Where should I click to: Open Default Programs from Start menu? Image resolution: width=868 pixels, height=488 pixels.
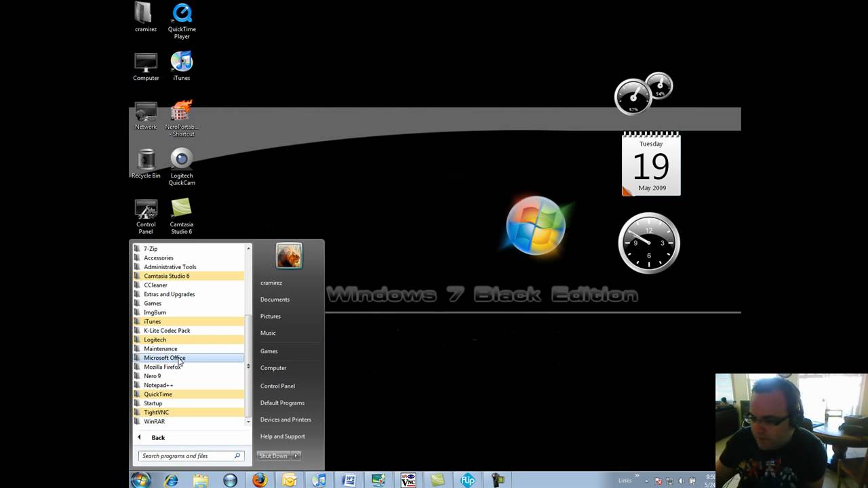tap(282, 403)
